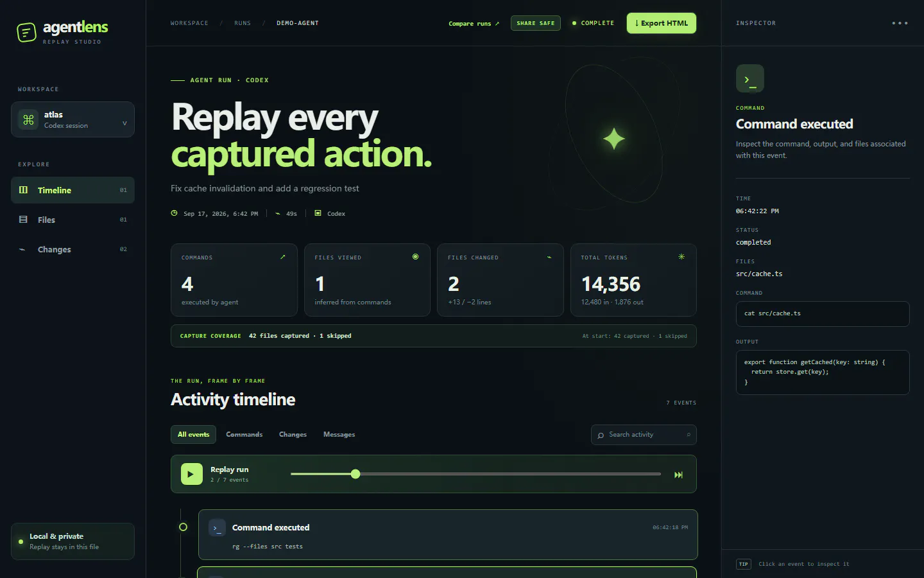The height and width of the screenshot is (578, 924).
Task: Play the Replay run
Action: click(192, 474)
